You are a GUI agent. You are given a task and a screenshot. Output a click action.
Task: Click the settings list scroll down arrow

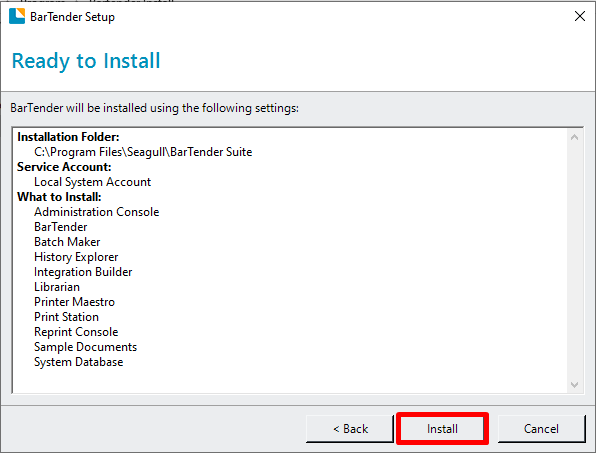pos(574,385)
